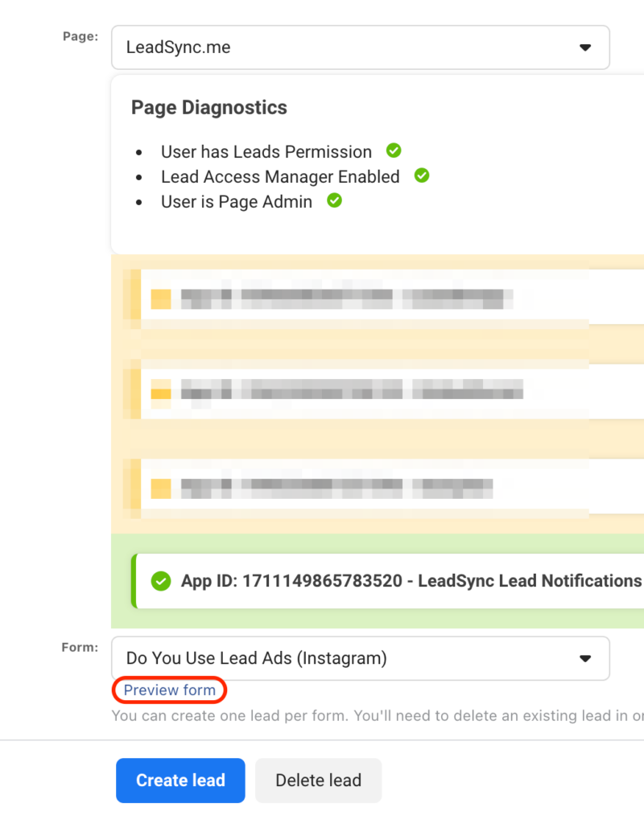Click green checkmark beside User has Leads Permission
This screenshot has width=644, height=828.
394,150
